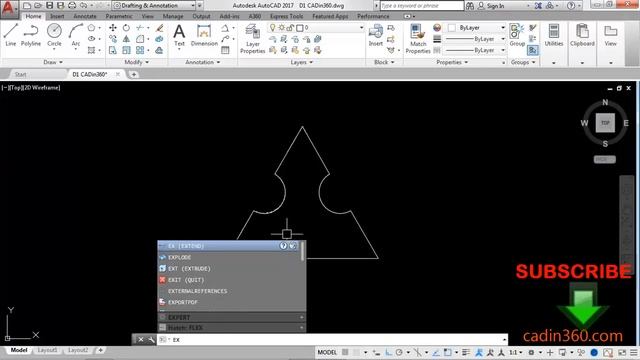Switch to the Layout1 tab
The width and height of the screenshot is (640, 360).
pyautogui.click(x=47, y=350)
